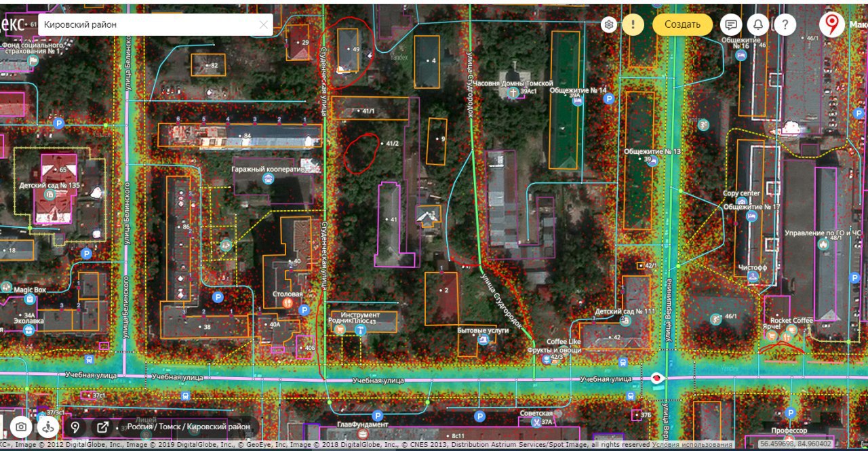Image resolution: width=868 pixels, height=451 pixels.
Task: Select the Бытовые услуги sewing icon
Action: tap(483, 339)
